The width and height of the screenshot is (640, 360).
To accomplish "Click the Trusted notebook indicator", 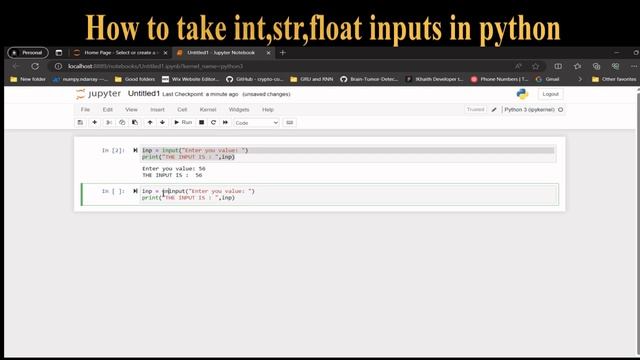I will pyautogui.click(x=476, y=109).
